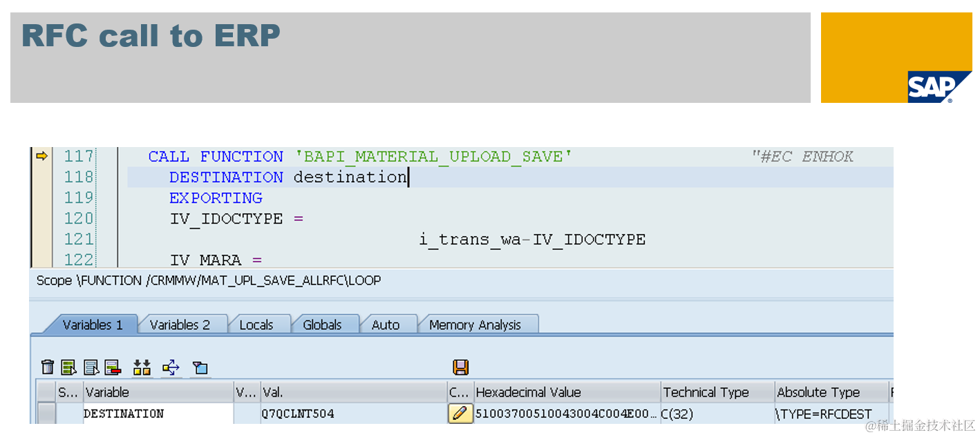The width and height of the screenshot is (980, 437).
Task: Click the DESTINATION keyword on line 118
Action: pyautogui.click(x=226, y=177)
